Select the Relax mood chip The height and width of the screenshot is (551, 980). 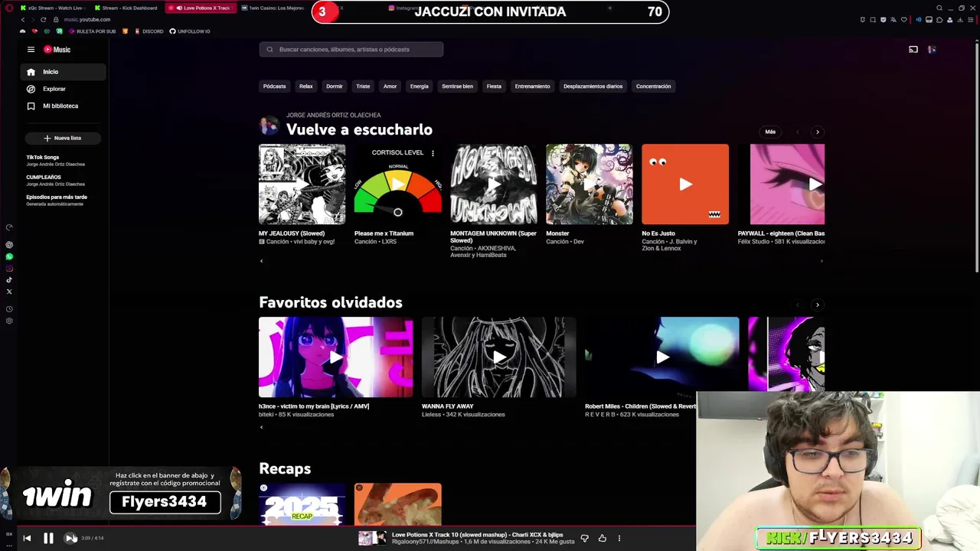pos(306,86)
